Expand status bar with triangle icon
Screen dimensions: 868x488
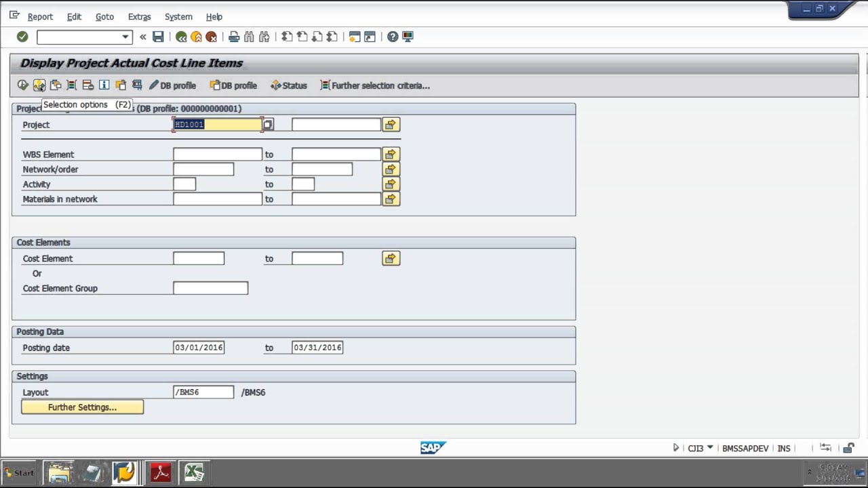(x=675, y=448)
